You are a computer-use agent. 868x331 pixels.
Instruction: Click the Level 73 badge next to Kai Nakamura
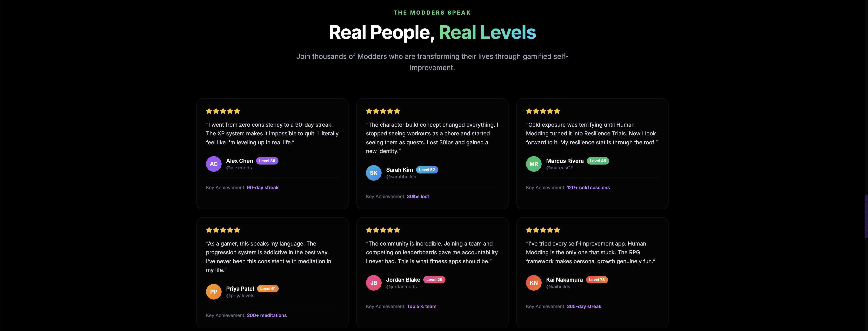pos(597,280)
